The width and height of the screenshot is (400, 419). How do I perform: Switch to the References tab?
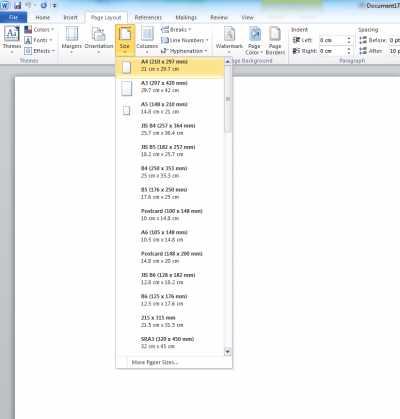[x=148, y=17]
